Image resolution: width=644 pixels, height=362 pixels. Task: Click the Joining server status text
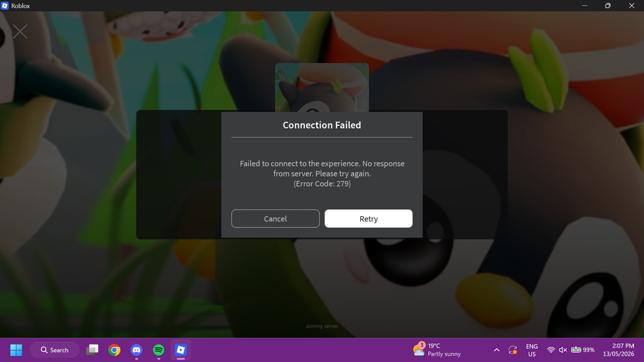click(321, 326)
